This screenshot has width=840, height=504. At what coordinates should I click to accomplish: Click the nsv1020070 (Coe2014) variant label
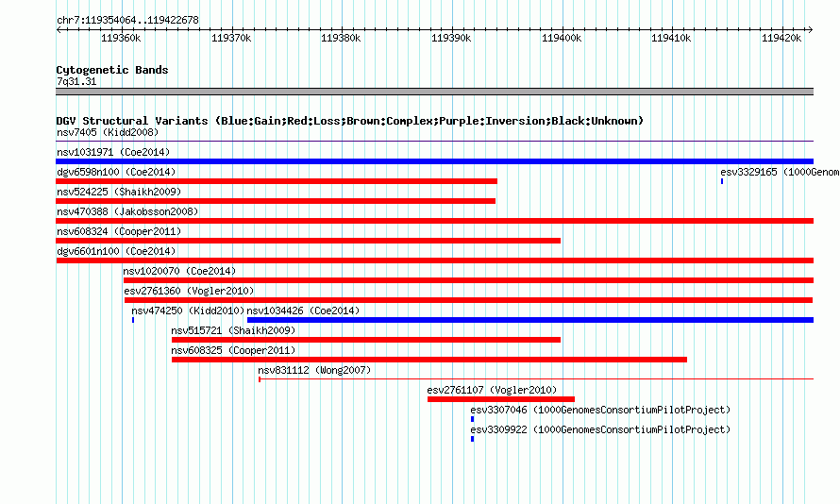[179, 271]
